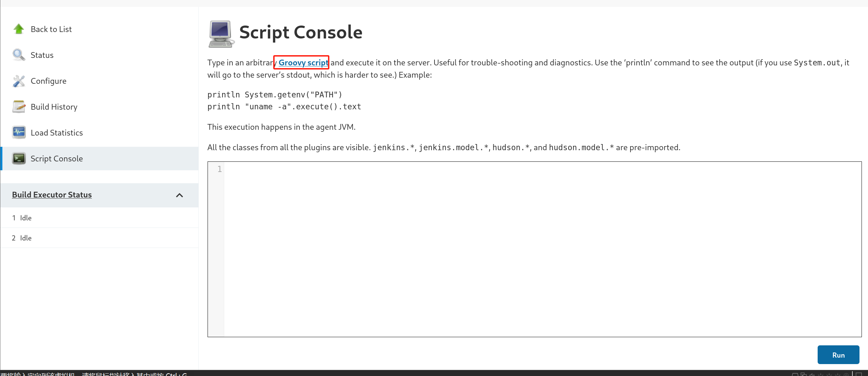The width and height of the screenshot is (868, 376).
Task: Click the green Back to List arrow icon
Action: coord(19,29)
